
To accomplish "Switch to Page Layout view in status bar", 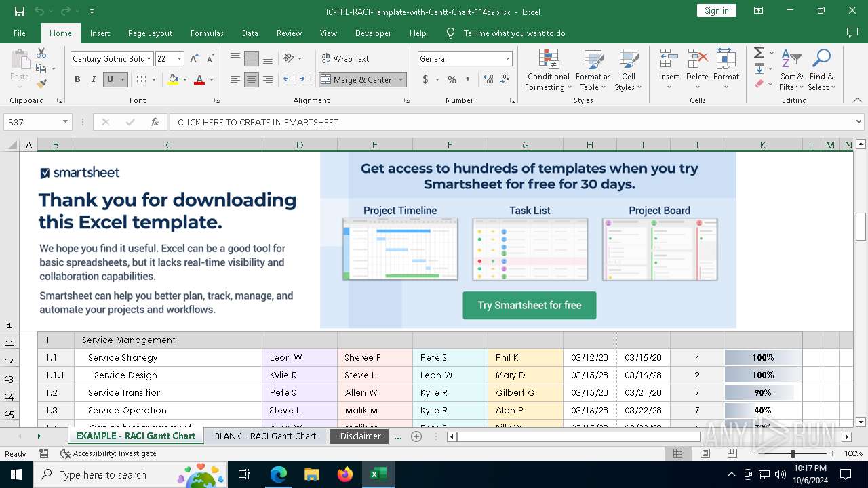I will [705, 453].
